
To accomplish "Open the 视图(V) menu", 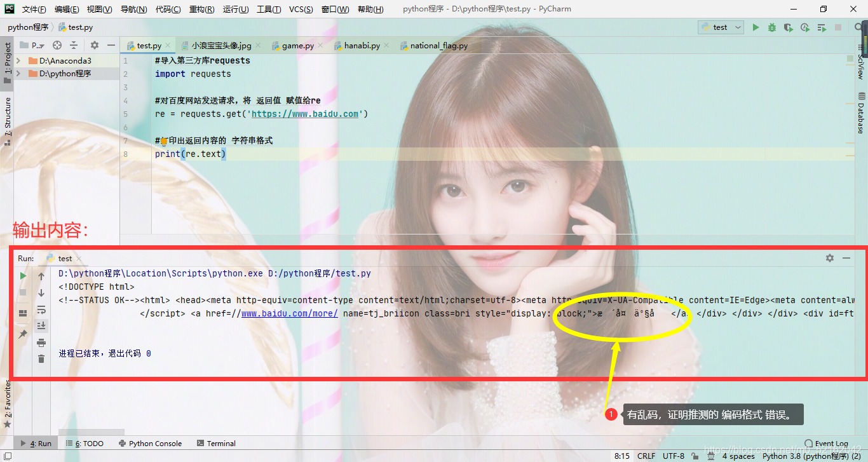I will pyautogui.click(x=99, y=10).
